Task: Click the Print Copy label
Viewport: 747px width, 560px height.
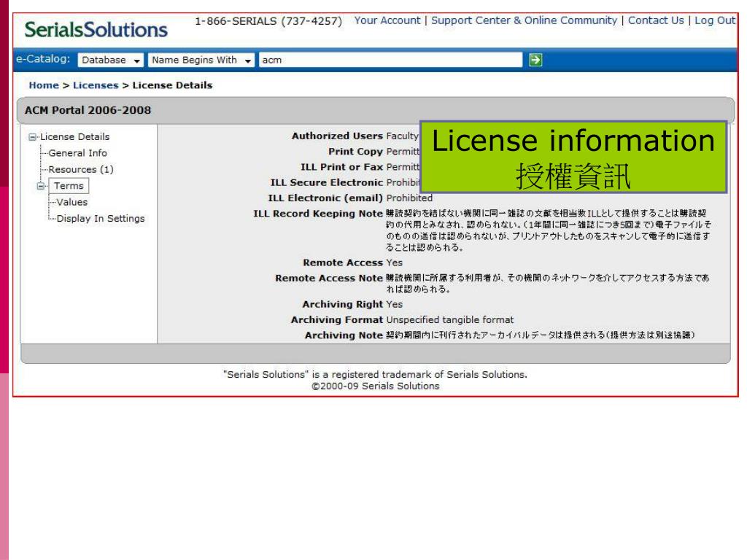Action: (355, 152)
